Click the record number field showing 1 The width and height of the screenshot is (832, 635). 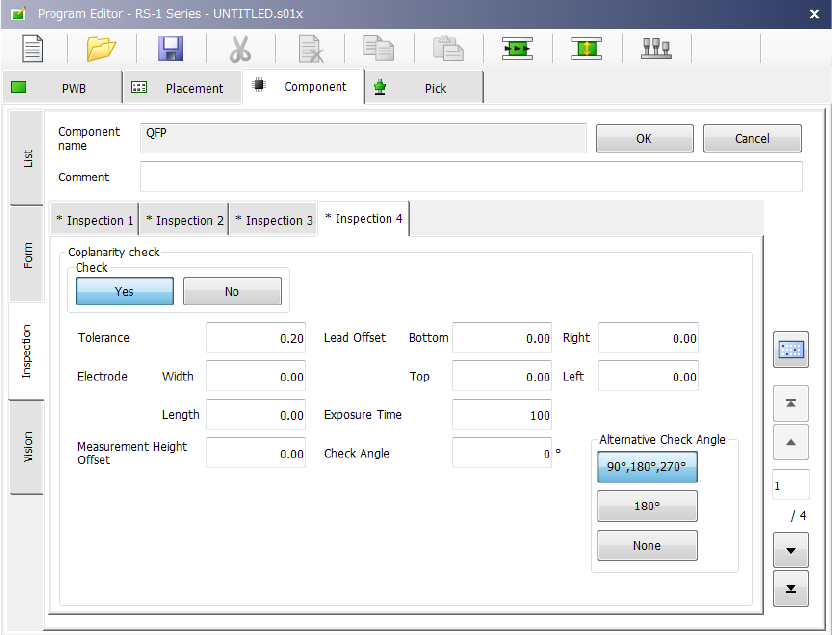[791, 485]
